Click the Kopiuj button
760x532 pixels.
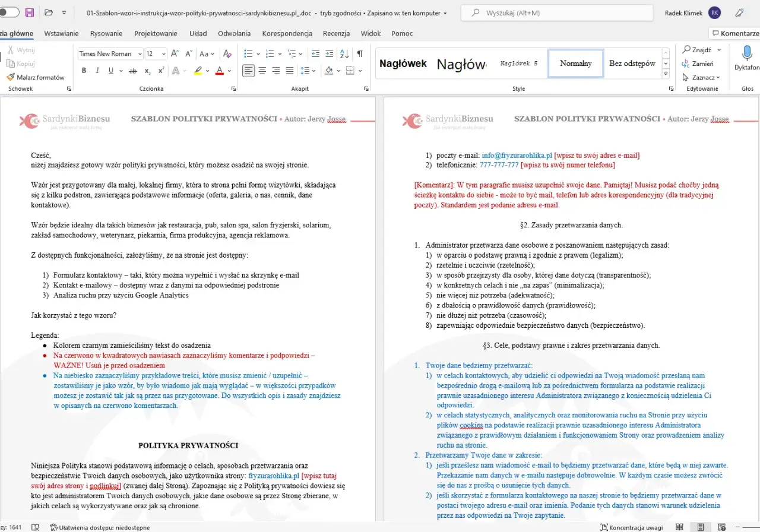(21, 64)
